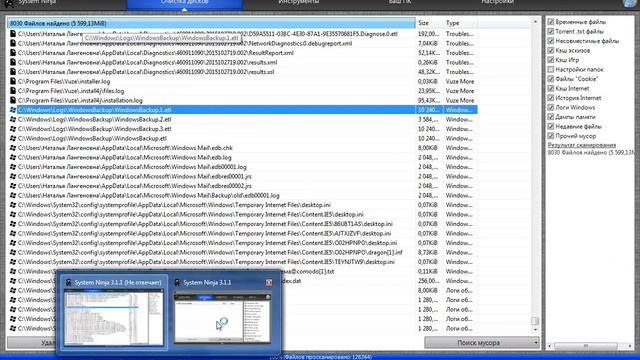Close the second System Ninja taskbar preview
The image size is (640, 360).
pos(269,282)
